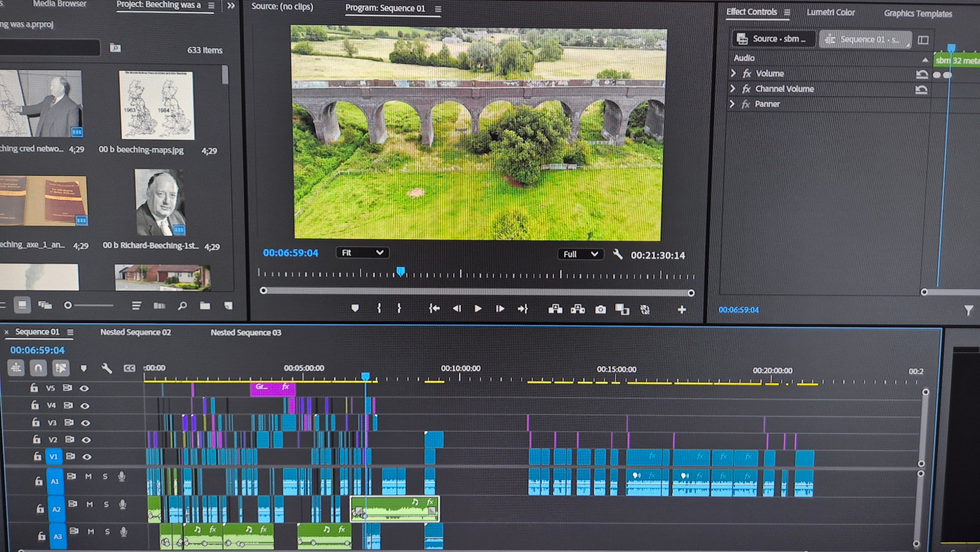The image size is (980, 552).
Task: Expand Panner effect
Action: [x=732, y=103]
